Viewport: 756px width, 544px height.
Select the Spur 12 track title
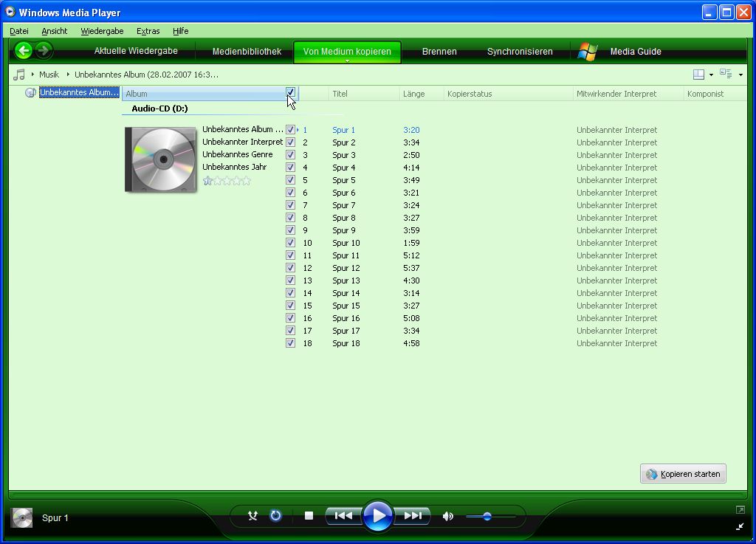pos(346,268)
